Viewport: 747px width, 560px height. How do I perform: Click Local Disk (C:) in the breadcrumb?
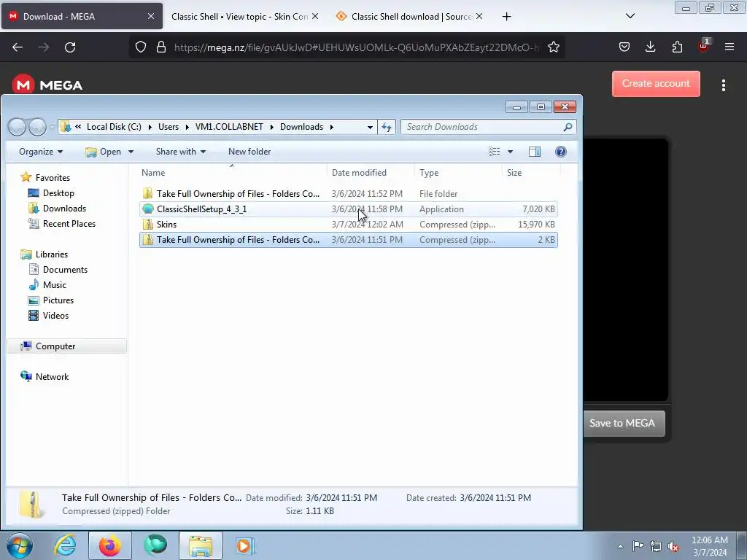[114, 127]
